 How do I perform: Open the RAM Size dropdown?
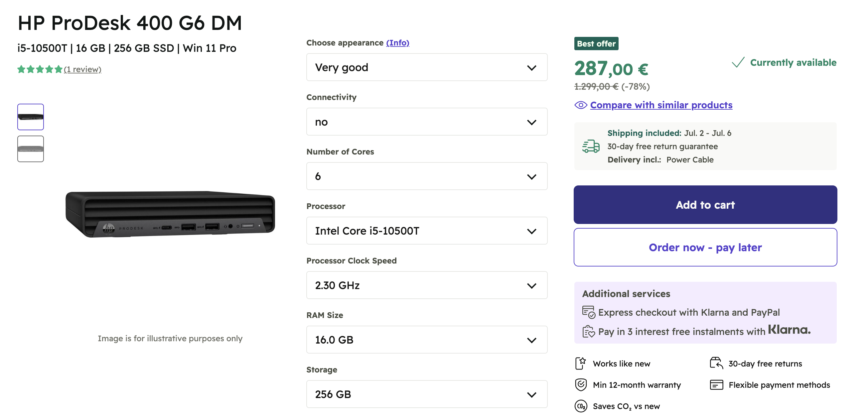click(427, 340)
